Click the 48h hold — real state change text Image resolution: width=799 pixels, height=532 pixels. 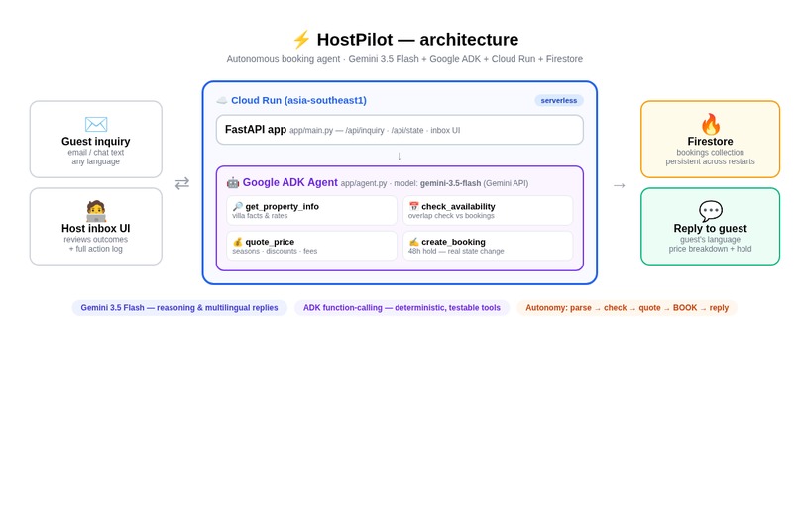(x=456, y=251)
